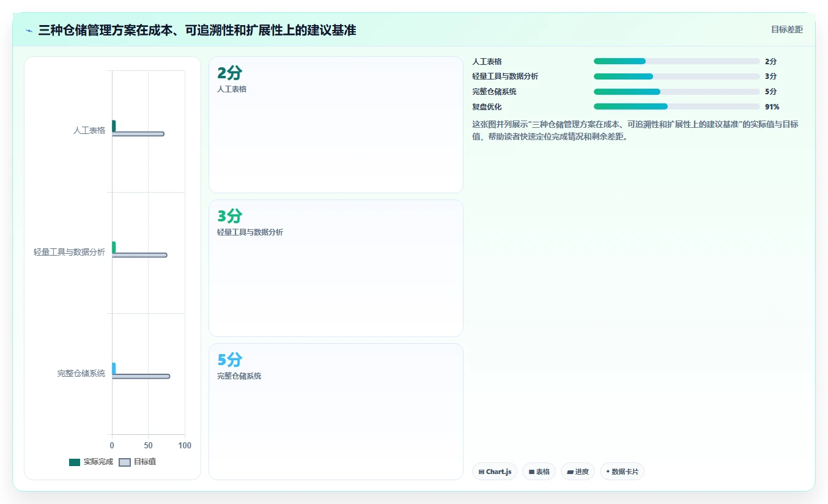
Task: Click the 轻量工具与数据分析 actual bar in chart
Action: pyautogui.click(x=114, y=247)
